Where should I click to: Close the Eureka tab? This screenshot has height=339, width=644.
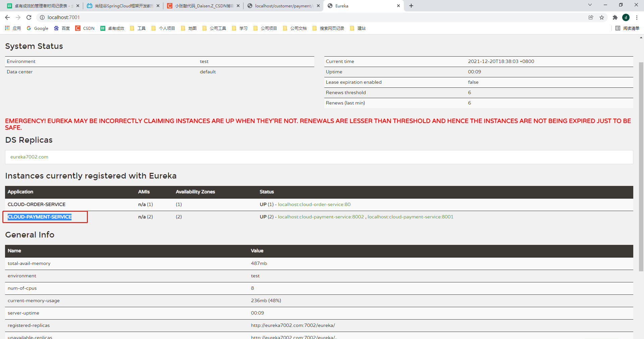tap(398, 6)
